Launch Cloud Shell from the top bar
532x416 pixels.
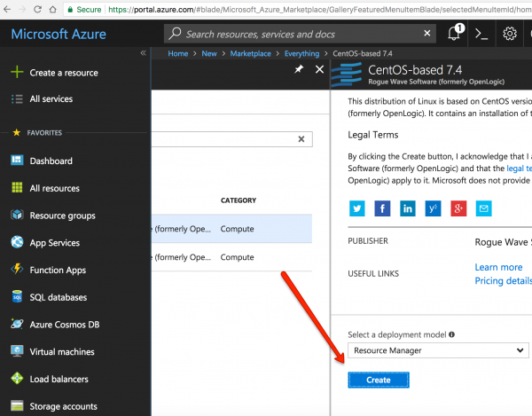click(482, 34)
